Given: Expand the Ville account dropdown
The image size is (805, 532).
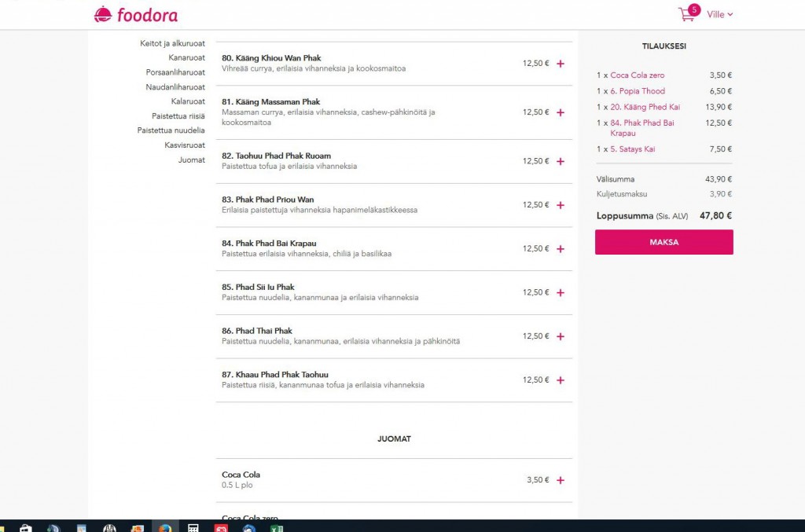Looking at the screenshot, I should point(719,14).
